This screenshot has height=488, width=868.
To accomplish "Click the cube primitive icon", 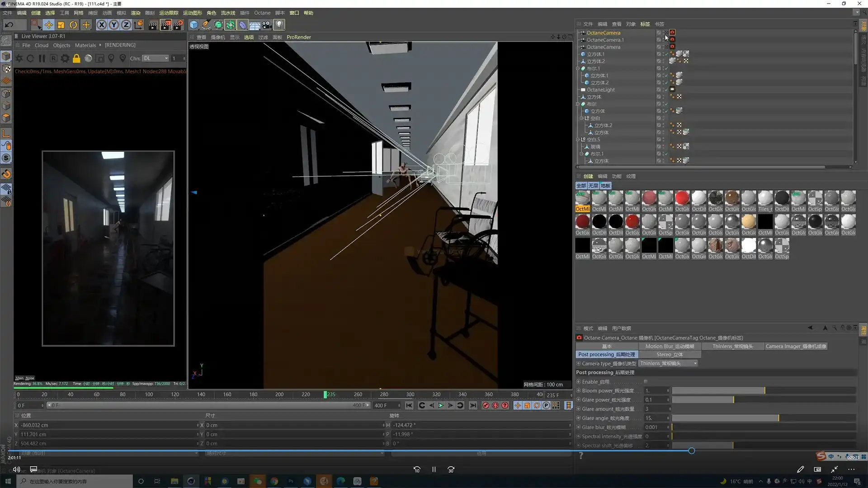I will [x=194, y=25].
